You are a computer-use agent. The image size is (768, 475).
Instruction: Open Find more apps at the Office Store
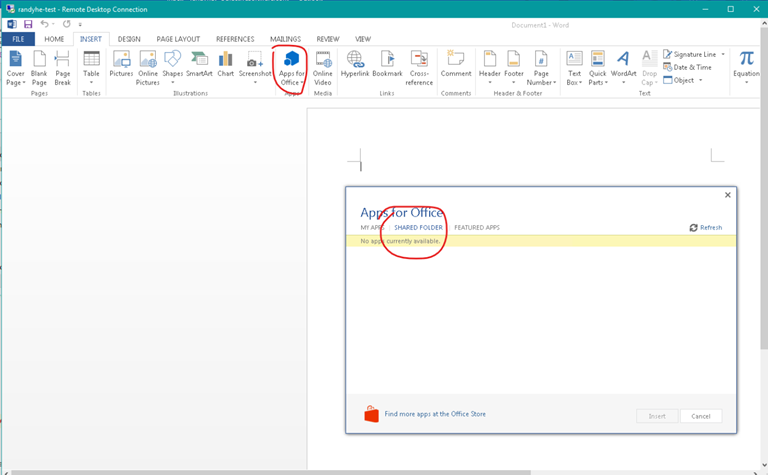click(x=435, y=414)
